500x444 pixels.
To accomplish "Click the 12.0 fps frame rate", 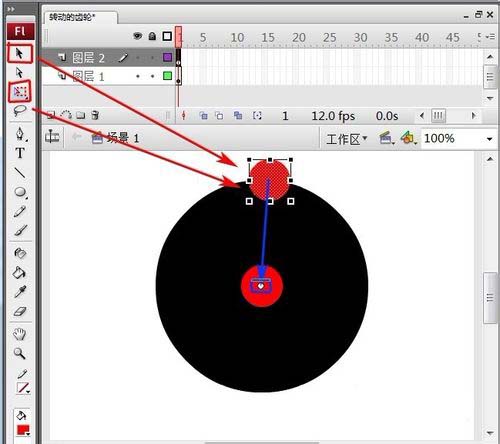I will (x=333, y=116).
